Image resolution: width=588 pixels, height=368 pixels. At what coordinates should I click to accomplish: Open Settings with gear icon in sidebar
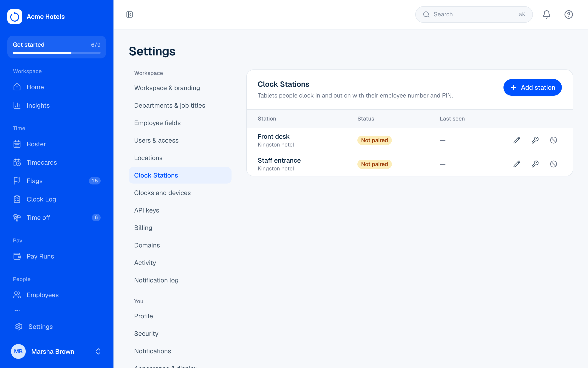[57, 327]
